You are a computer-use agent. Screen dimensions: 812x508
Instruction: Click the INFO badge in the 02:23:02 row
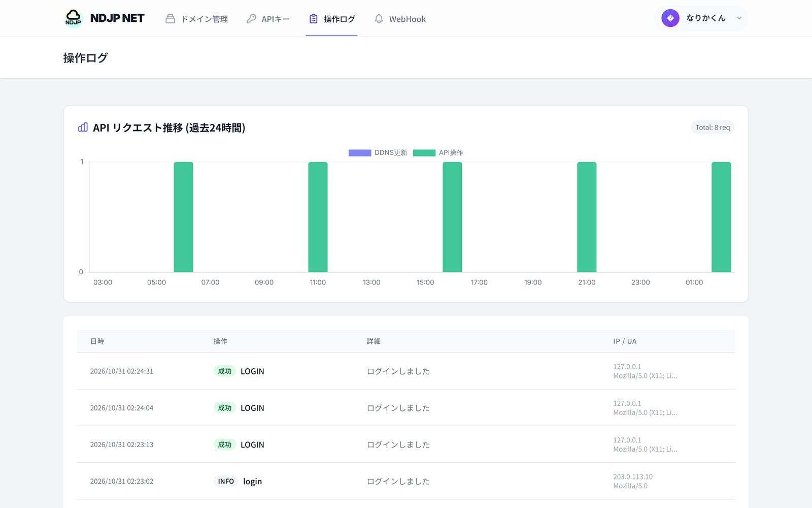click(226, 481)
